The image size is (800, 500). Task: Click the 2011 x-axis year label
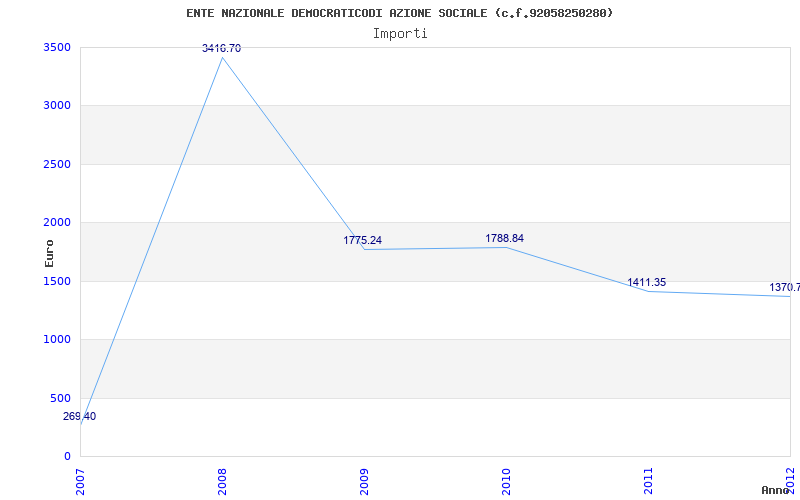tap(648, 482)
